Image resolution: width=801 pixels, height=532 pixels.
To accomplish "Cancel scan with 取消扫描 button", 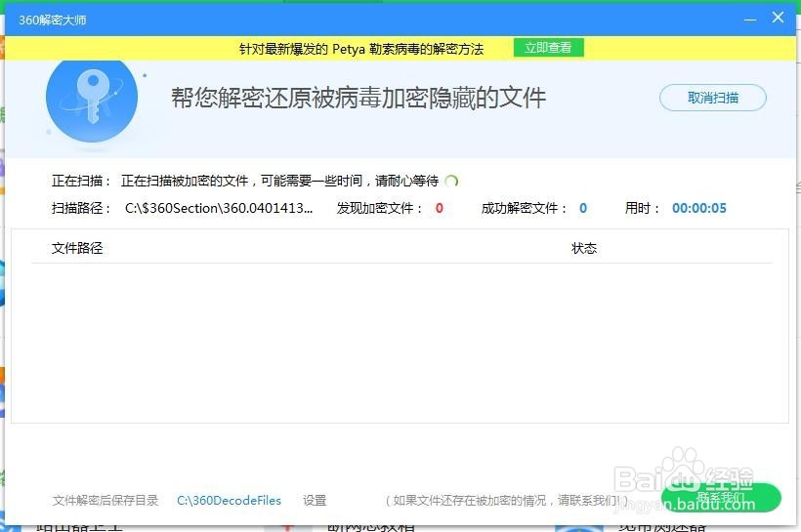I will click(713, 98).
